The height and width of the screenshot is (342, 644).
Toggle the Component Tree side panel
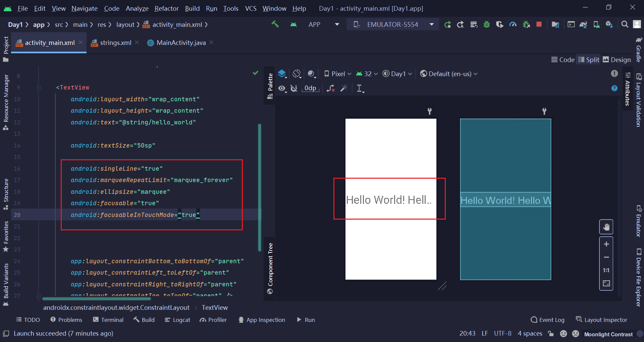pyautogui.click(x=270, y=268)
